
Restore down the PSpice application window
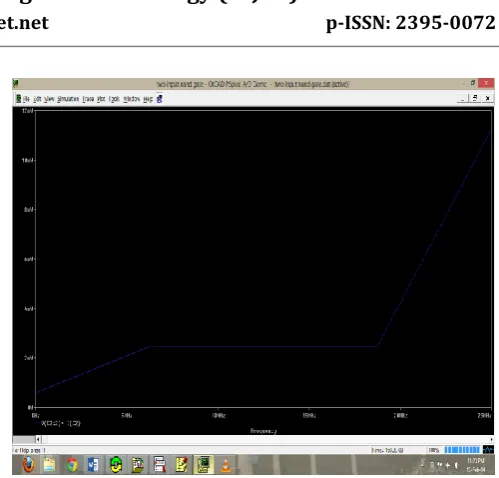click(473, 83)
